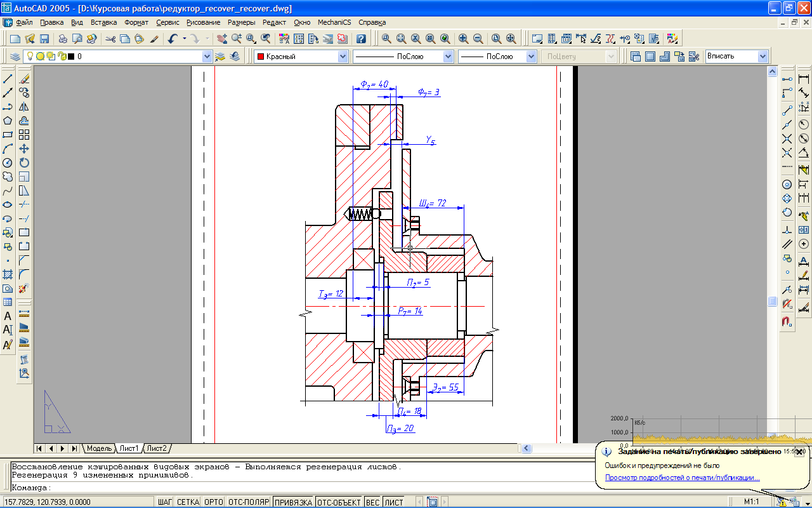This screenshot has height=508, width=812.
Task: Open the Красный color dropdown
Action: pyautogui.click(x=343, y=57)
